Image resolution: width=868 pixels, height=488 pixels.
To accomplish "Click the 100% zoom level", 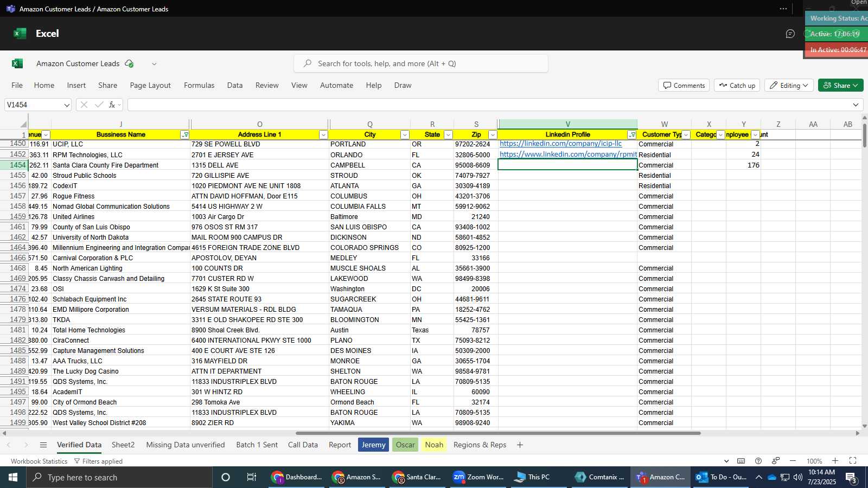I will pos(814,461).
